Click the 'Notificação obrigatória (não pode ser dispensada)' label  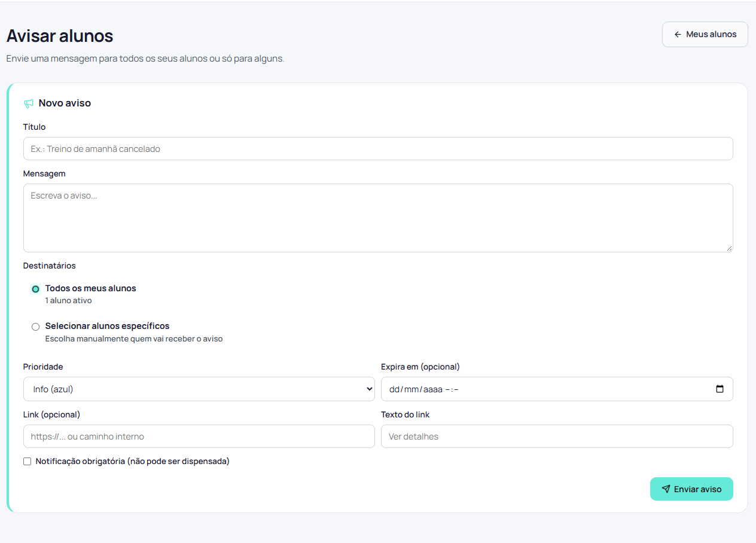tap(133, 462)
